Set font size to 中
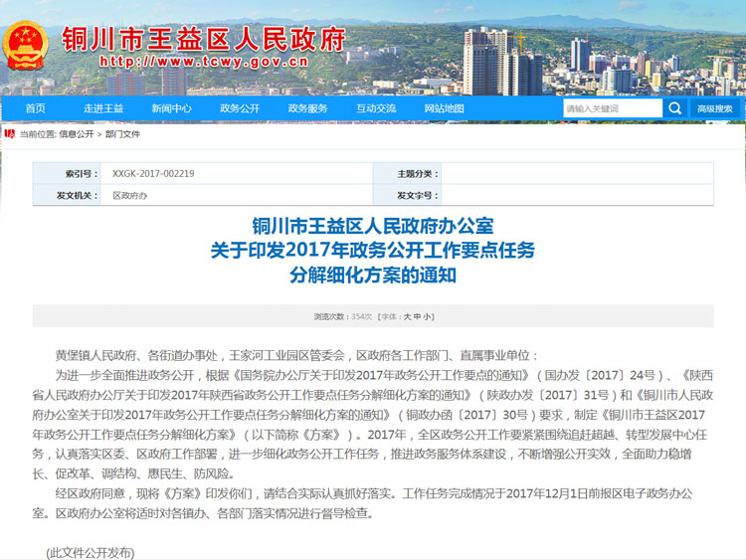The height and width of the screenshot is (560, 746). tap(417, 316)
